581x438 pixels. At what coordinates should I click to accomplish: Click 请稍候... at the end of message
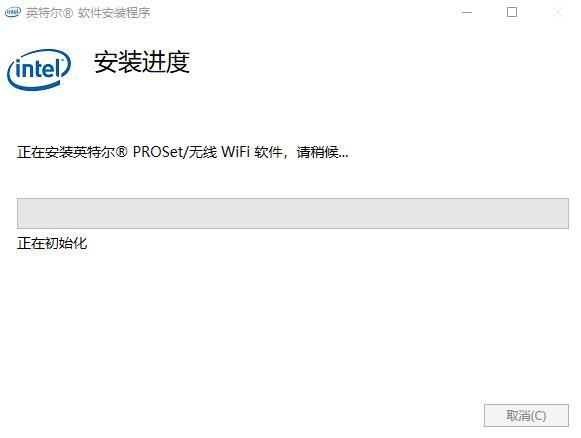tap(322, 152)
